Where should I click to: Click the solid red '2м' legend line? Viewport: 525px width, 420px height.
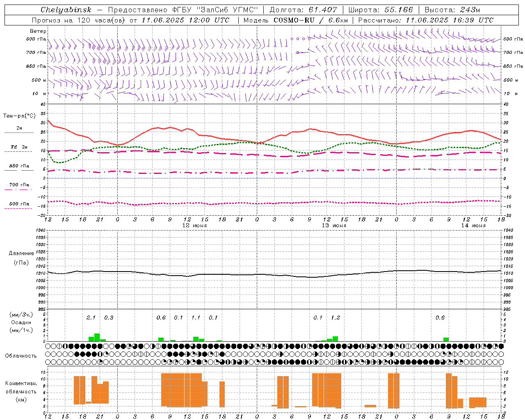(x=19, y=132)
